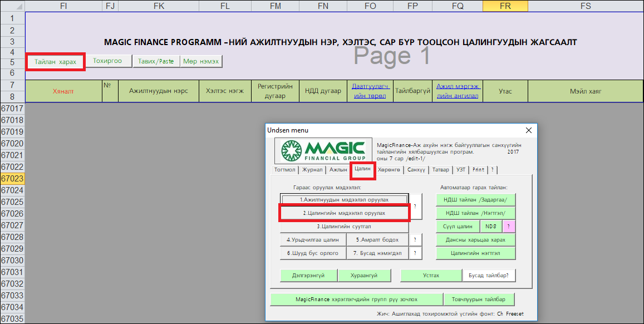Viewport: 644px width, 324px height.
Task: Select the FR column header
Action: point(505,6)
